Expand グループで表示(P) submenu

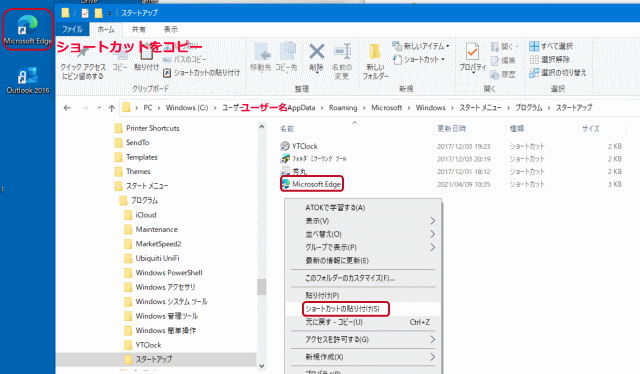pos(363,247)
